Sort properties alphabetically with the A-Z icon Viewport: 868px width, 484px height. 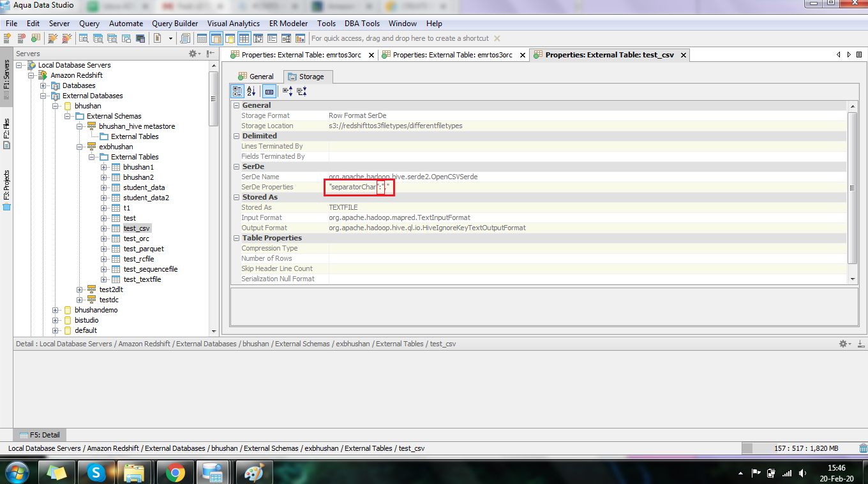pos(251,92)
